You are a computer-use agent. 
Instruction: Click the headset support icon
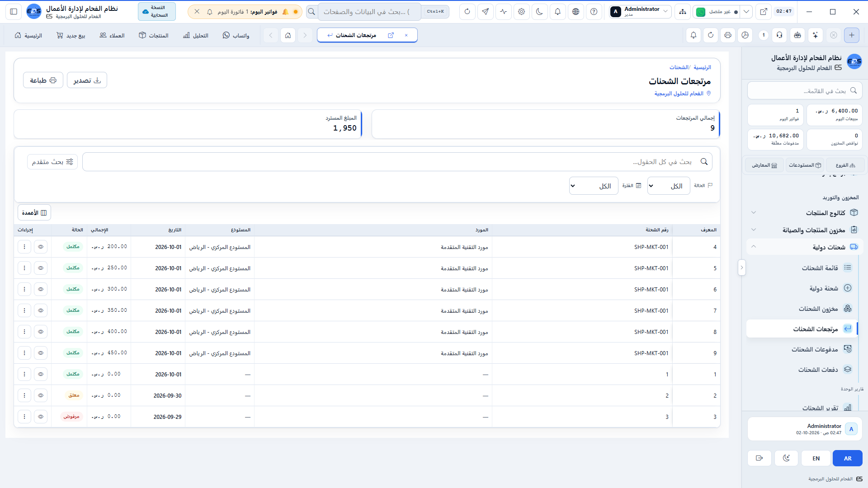(x=780, y=35)
